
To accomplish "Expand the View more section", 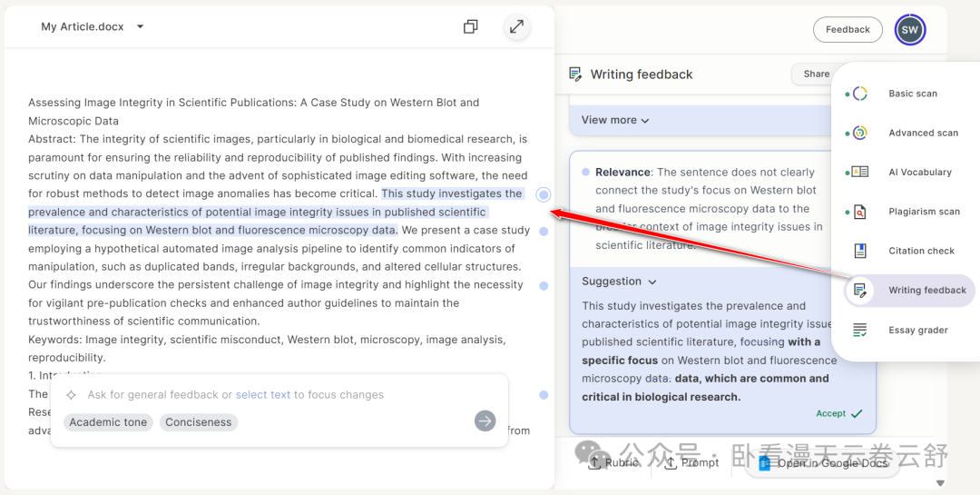I will (x=615, y=120).
